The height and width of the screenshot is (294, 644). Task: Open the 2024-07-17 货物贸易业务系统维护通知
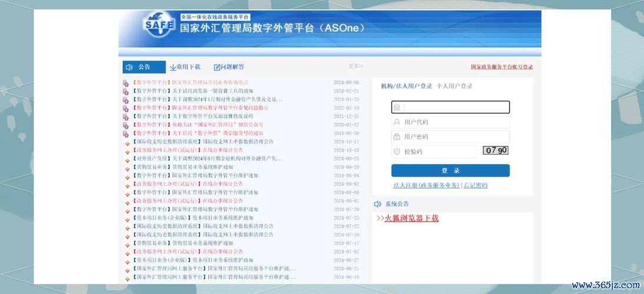coord(182,243)
